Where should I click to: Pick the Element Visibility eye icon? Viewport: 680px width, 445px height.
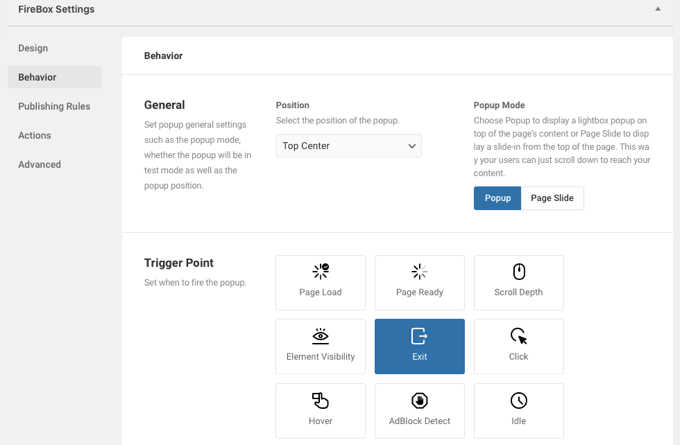click(x=320, y=336)
